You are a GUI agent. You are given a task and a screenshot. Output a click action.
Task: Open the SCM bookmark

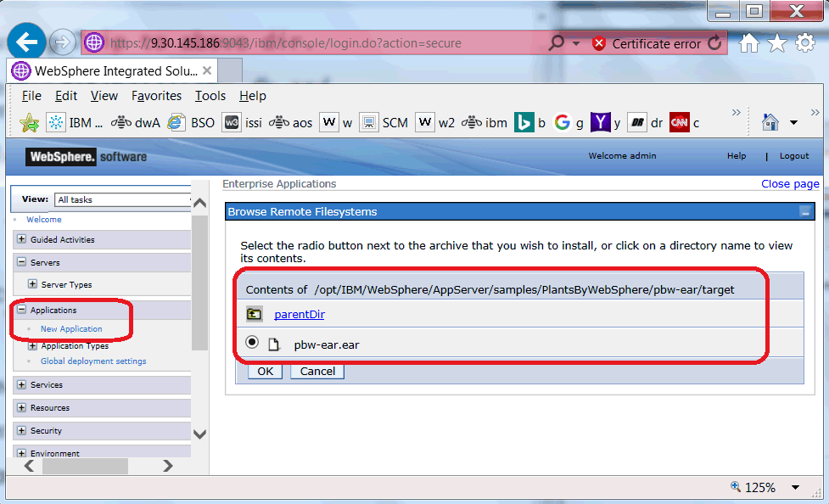(384, 123)
